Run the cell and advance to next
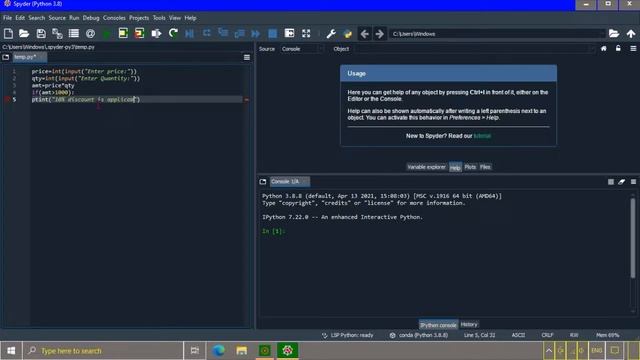 click(140, 33)
